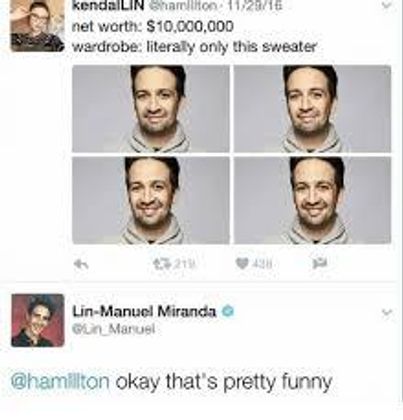Retweet the sweater tweet using the retweet icon
Screen dimensions: 403x420
[159, 264]
